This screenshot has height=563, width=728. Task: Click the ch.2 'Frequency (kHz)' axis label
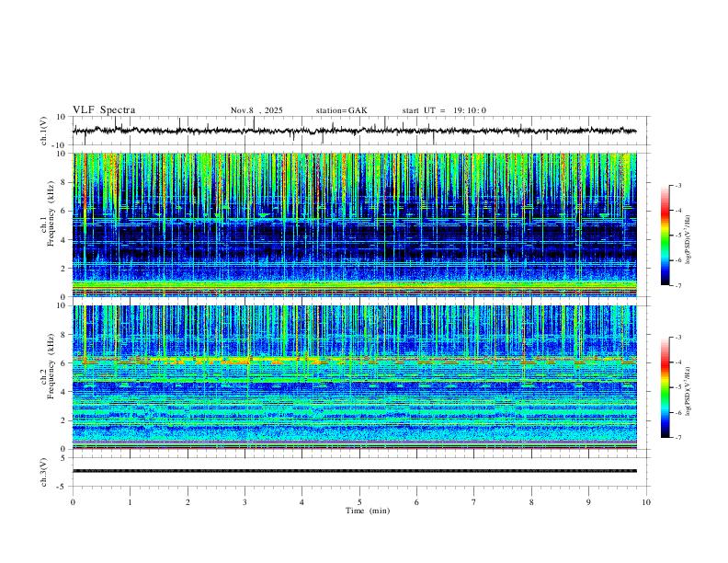coord(51,366)
